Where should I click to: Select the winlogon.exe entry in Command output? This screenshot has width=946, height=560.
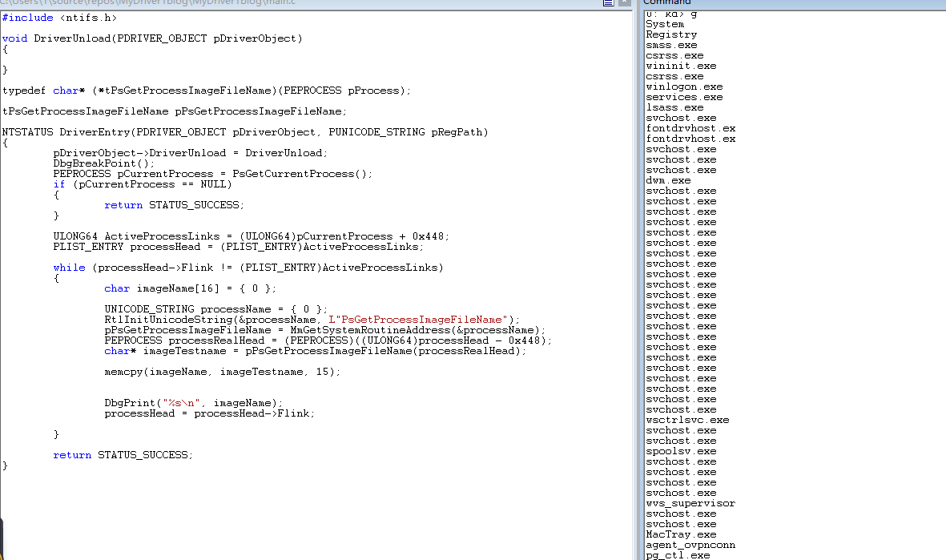684,87
